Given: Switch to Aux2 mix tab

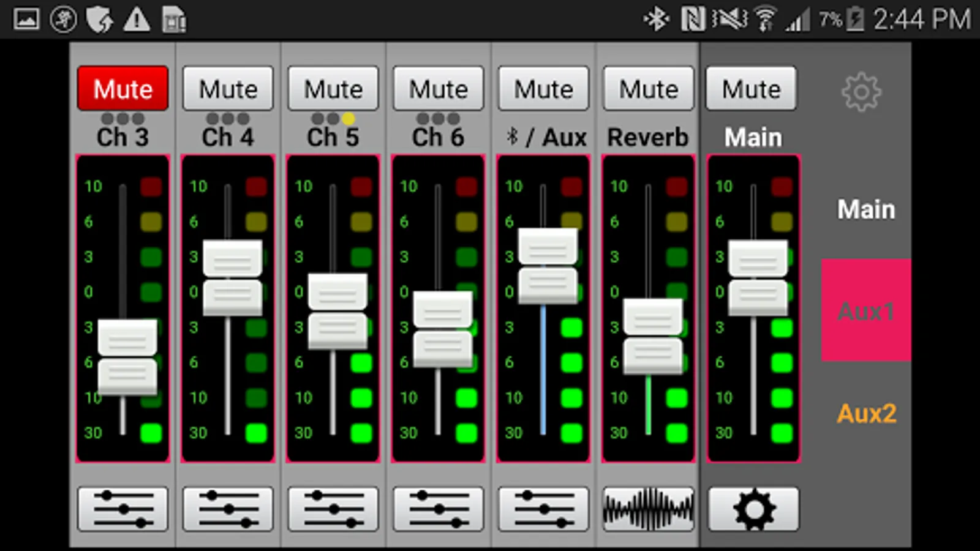Looking at the screenshot, I should pyautogui.click(x=866, y=413).
